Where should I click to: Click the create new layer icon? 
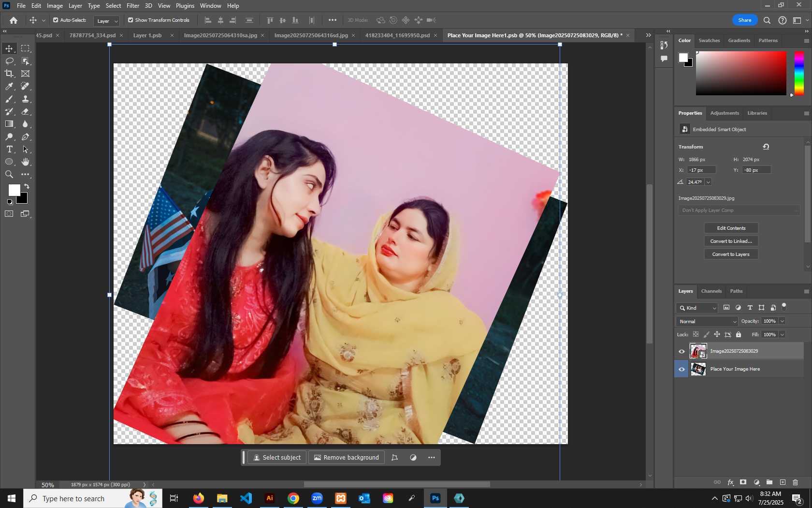(783, 482)
